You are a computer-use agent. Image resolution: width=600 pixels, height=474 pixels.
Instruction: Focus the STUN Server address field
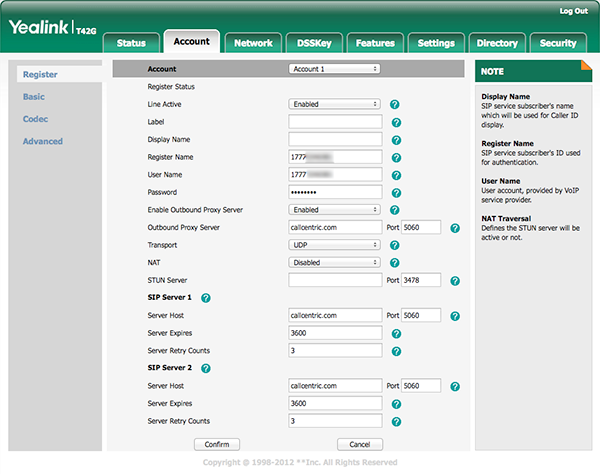335,280
